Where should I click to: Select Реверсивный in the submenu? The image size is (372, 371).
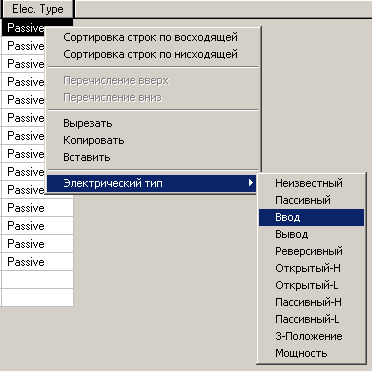(311, 251)
